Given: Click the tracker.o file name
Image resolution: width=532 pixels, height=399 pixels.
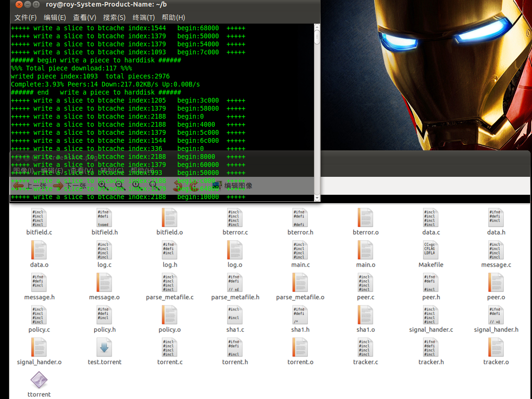Looking at the screenshot, I should tap(496, 362).
